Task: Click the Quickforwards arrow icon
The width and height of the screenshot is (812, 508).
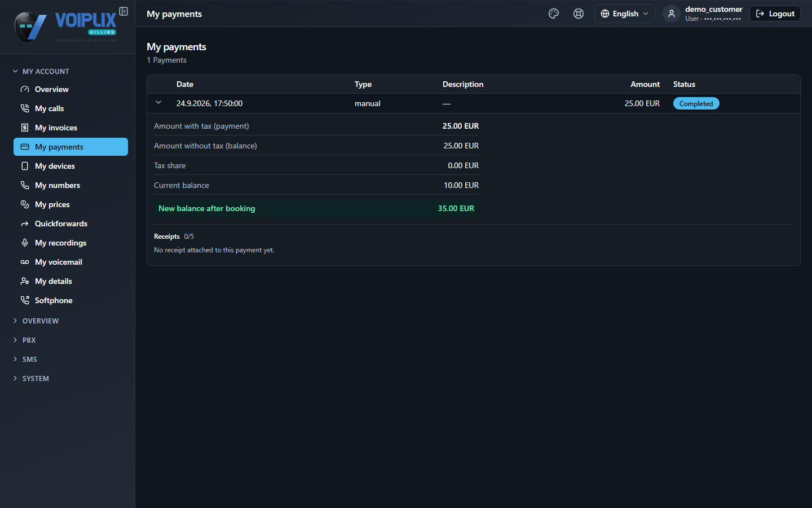Action: click(25, 224)
